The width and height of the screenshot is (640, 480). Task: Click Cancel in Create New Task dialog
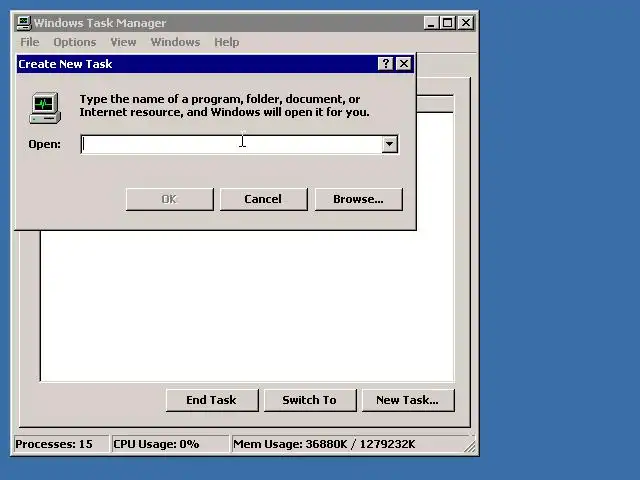[x=263, y=199]
